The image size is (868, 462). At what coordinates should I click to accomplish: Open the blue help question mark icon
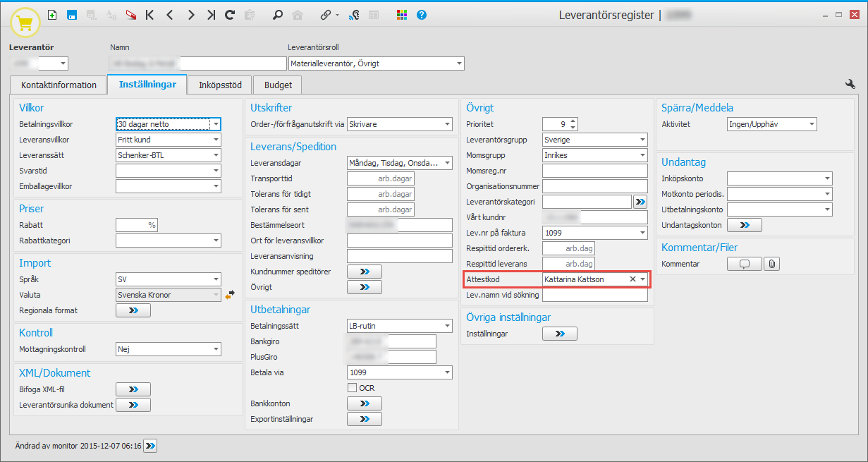422,15
